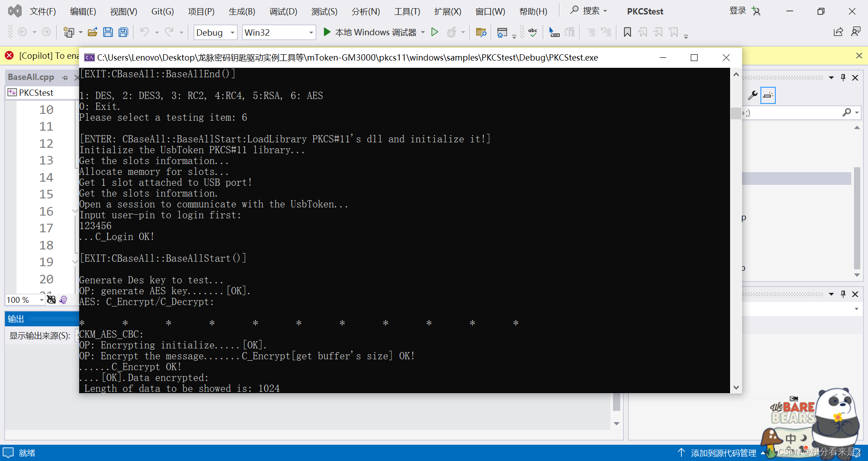Pin the upper right panel with pushpin
Screen dimensions: 868x461
843,78
